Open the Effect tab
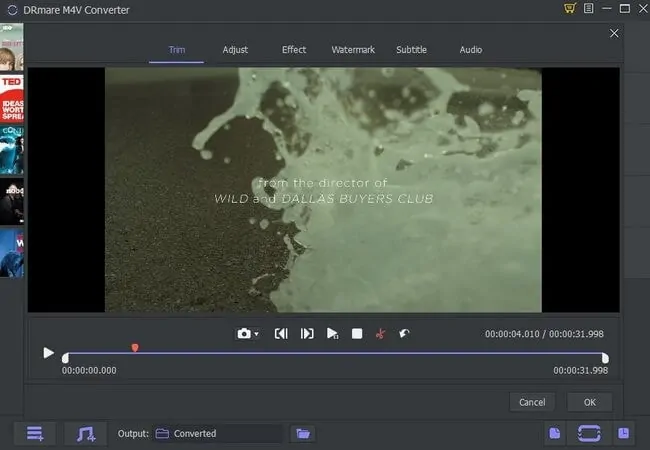Viewport: 650px width, 450px height. pos(294,50)
